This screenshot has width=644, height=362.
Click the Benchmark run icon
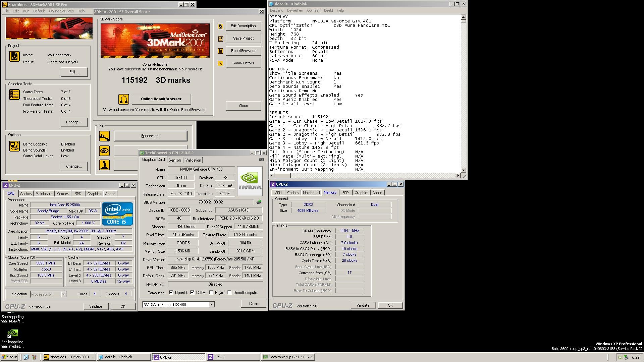coord(104,136)
